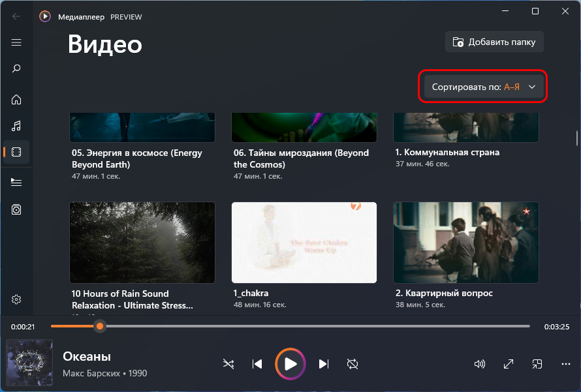Screen dimensions: 581x392
Task: Click Макс Барских artist text
Action: [x=92, y=373]
